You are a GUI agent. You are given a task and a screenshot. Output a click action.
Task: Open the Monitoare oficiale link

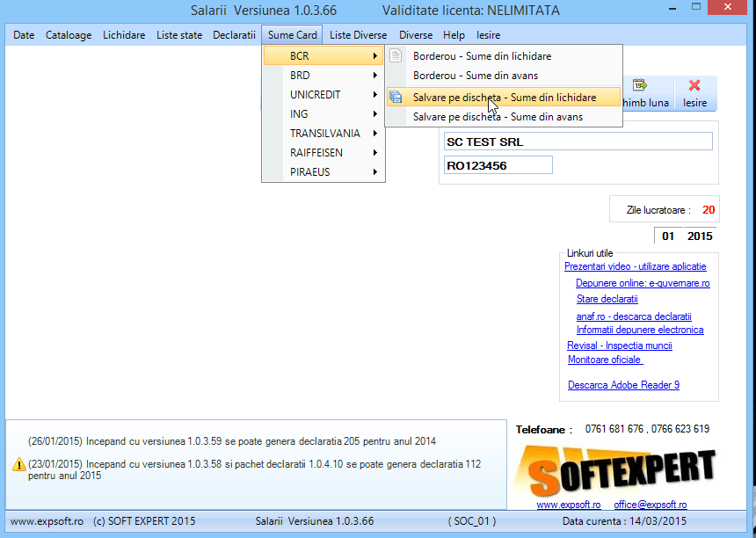point(605,360)
